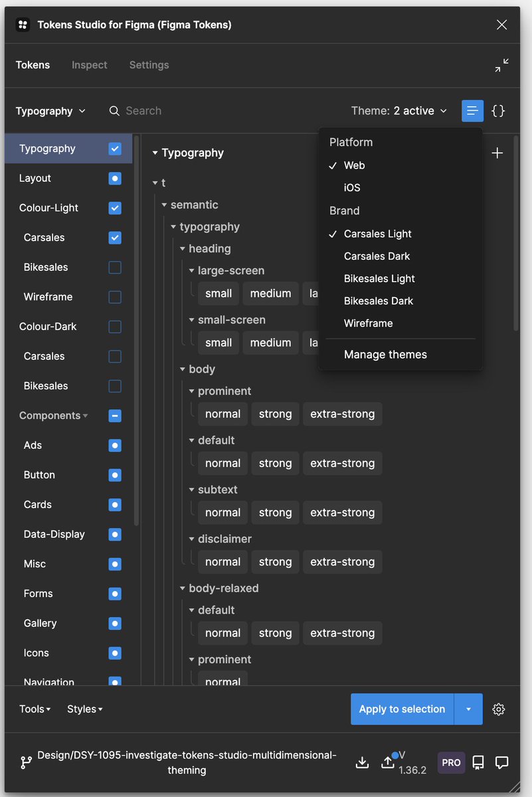The height and width of the screenshot is (797, 532).
Task: Open the Tools dropdown menu
Action: (35, 709)
